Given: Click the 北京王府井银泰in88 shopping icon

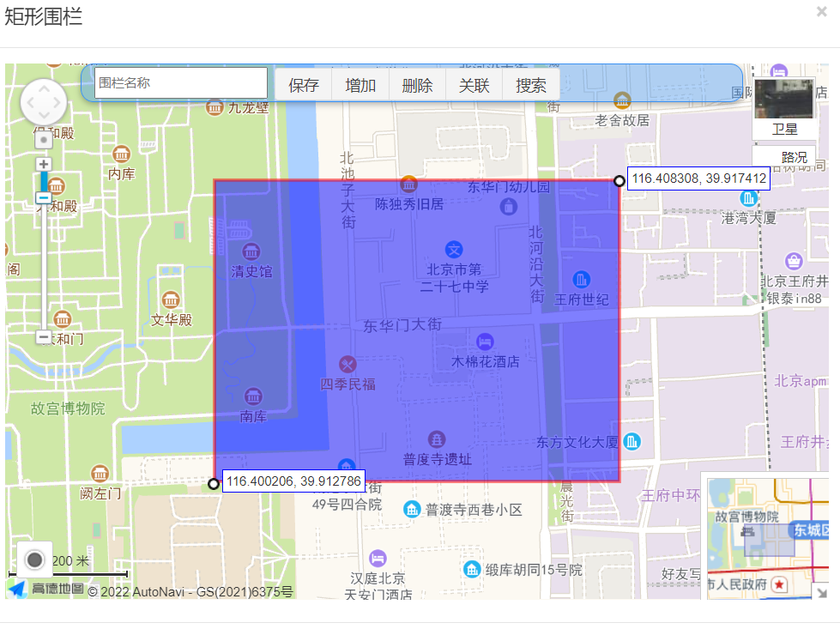Looking at the screenshot, I should click(x=794, y=261).
